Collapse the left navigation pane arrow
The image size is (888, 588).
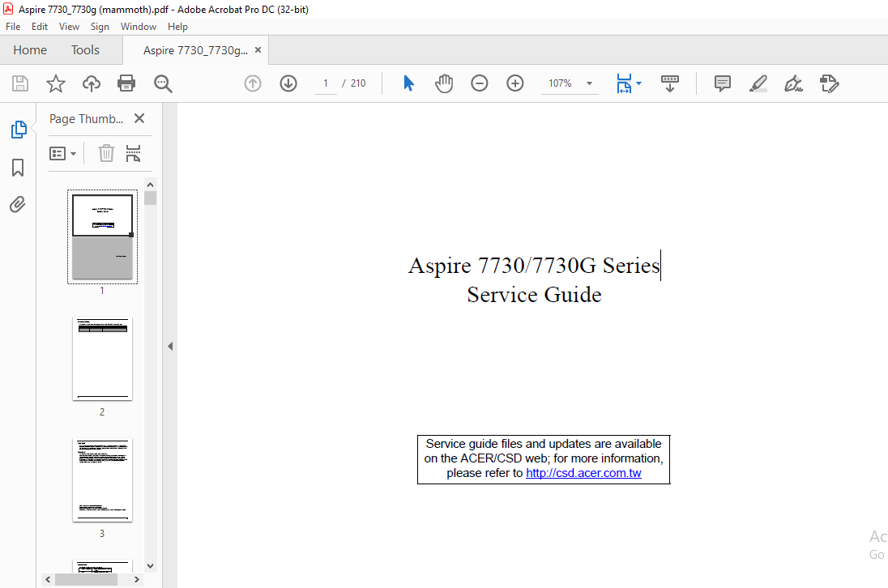170,347
